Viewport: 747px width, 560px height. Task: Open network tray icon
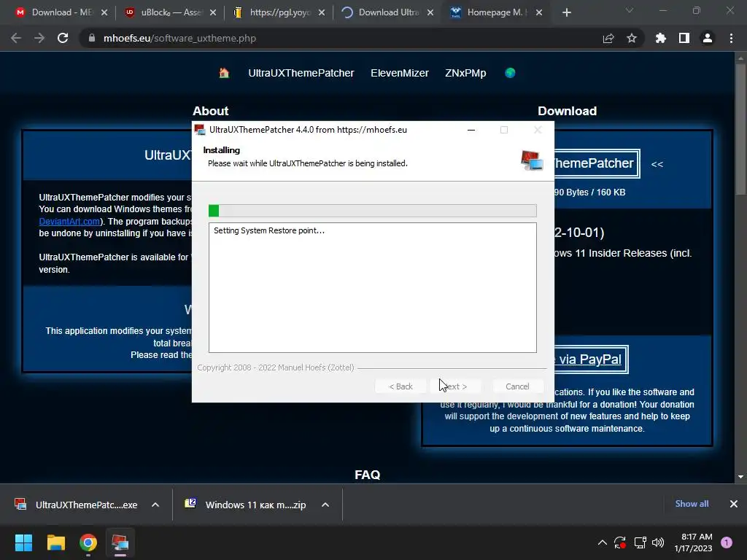point(640,542)
